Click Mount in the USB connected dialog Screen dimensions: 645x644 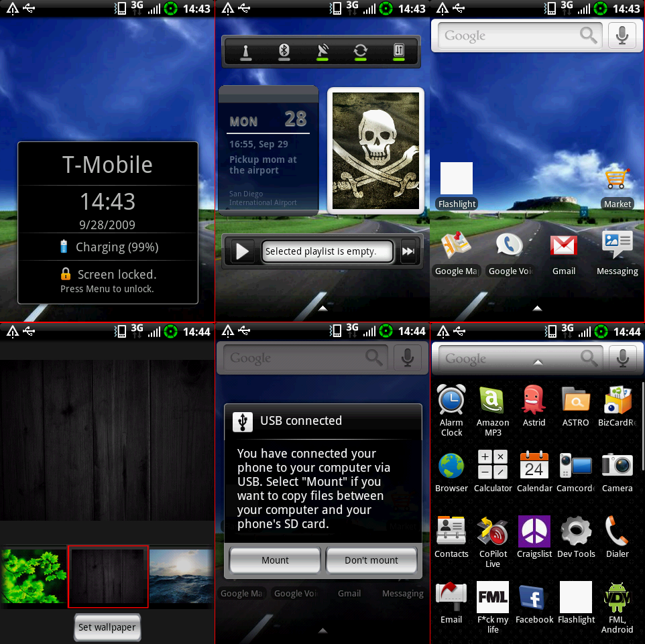pyautogui.click(x=275, y=560)
